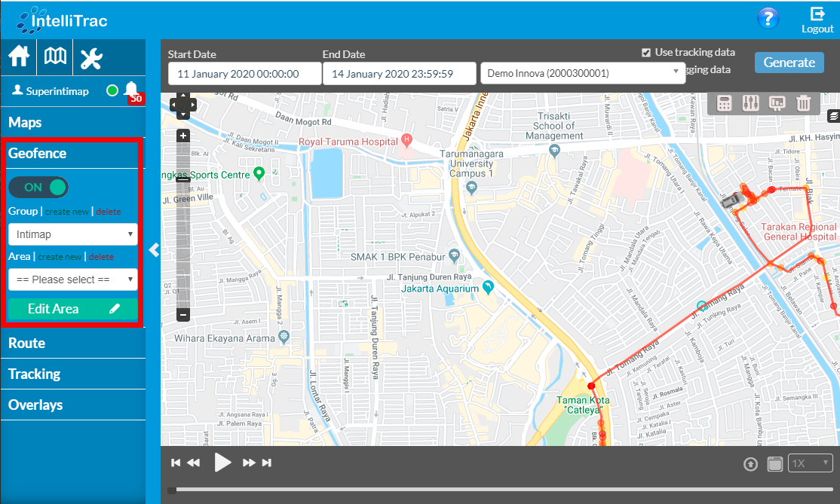
Task: Open the Home icon in sidebar
Action: tap(19, 57)
